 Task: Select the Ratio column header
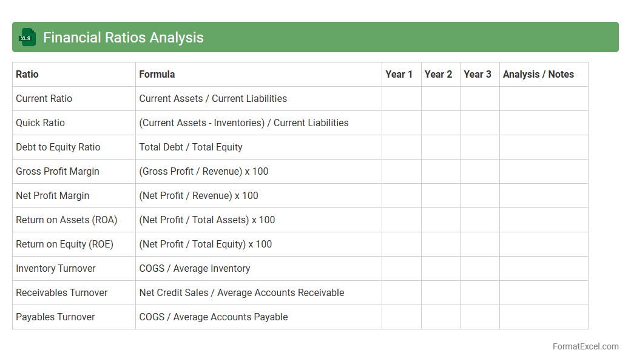click(x=27, y=74)
